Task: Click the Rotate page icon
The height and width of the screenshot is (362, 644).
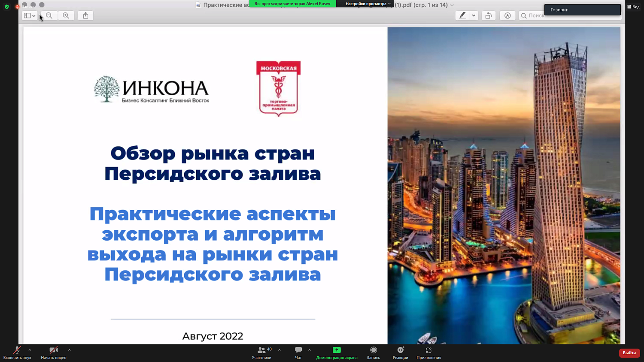Action: (x=489, y=15)
